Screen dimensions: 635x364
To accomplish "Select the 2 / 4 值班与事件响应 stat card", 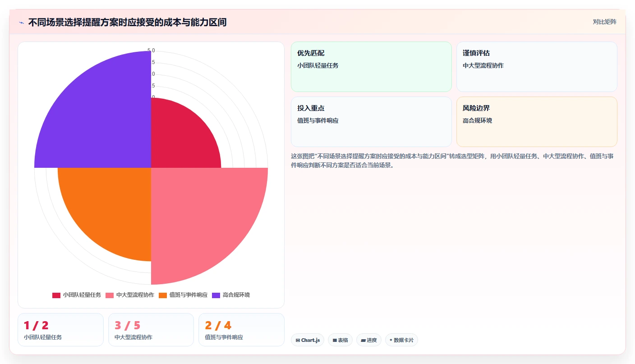I will point(241,330).
